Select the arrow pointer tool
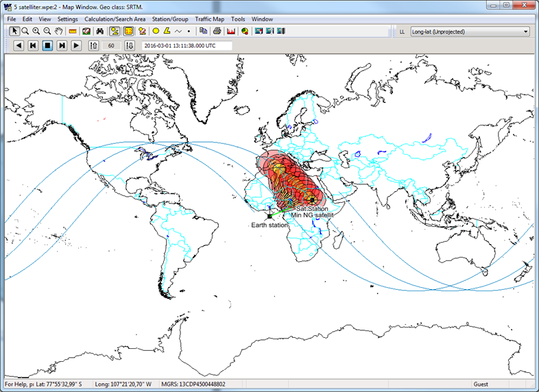539x392 pixels. 14,32
